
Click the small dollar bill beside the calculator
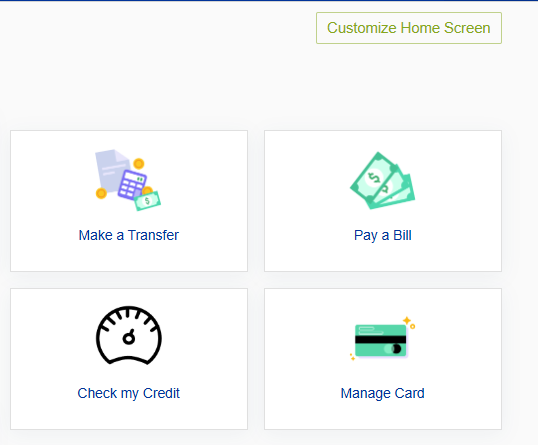(148, 201)
